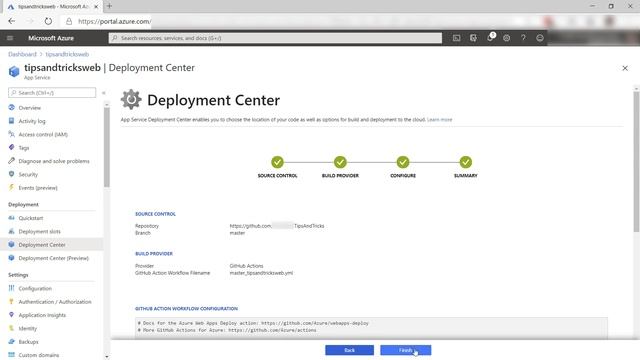Viewport: 640px width, 360px height.
Task: Close the tipsandtricksweb browser tab
Action: 96,7
